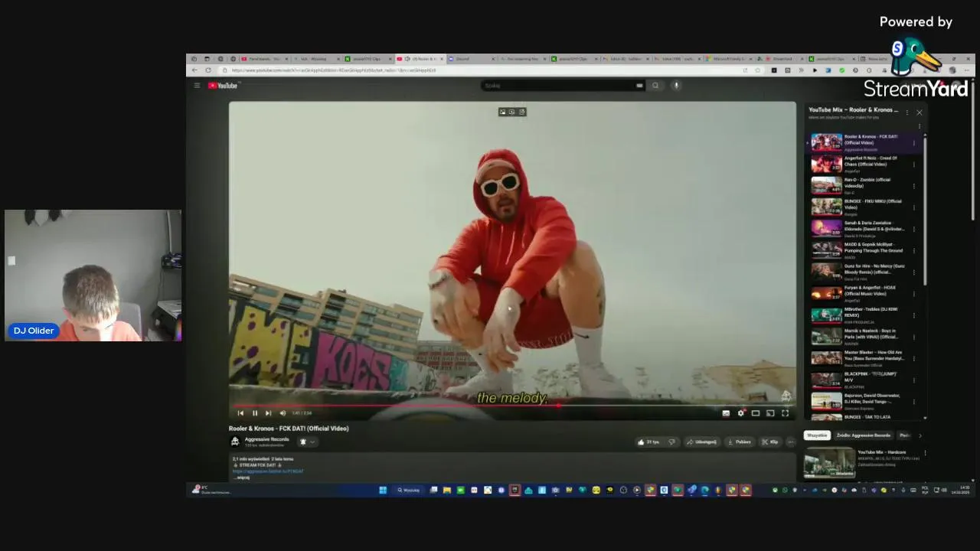Open menu for BUNGEE FIKU MIKU item
980x551 pixels.
pyautogui.click(x=914, y=207)
